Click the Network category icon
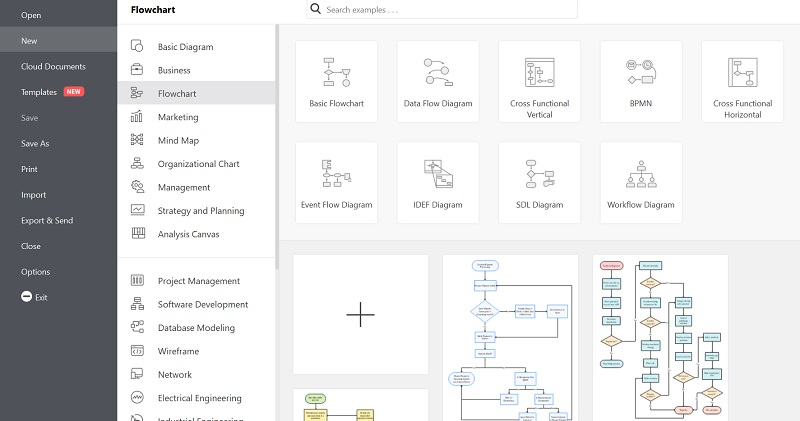 click(137, 374)
